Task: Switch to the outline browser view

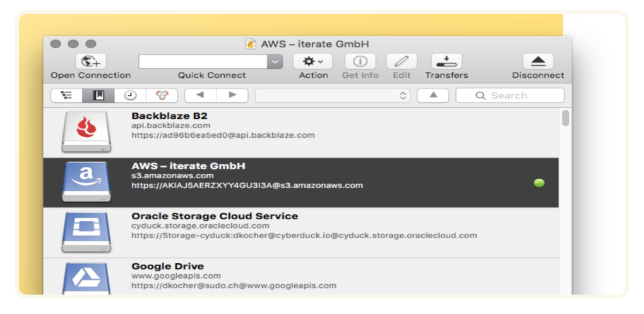Action: pyautogui.click(x=66, y=95)
